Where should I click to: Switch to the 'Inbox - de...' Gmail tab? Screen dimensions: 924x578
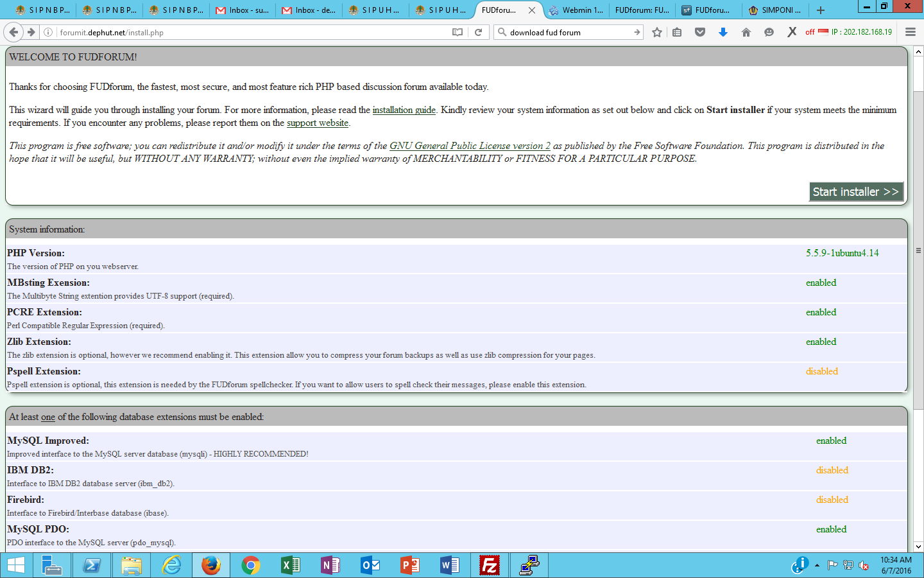[309, 10]
